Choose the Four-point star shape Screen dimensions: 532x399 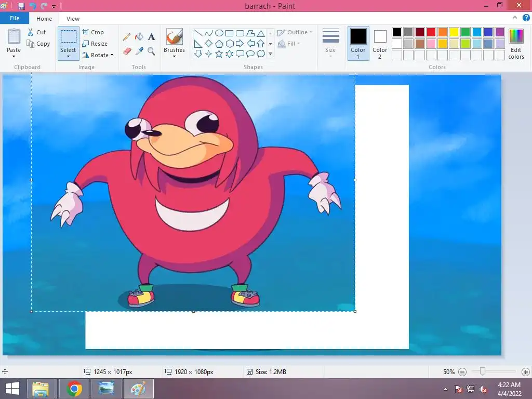pyautogui.click(x=209, y=54)
